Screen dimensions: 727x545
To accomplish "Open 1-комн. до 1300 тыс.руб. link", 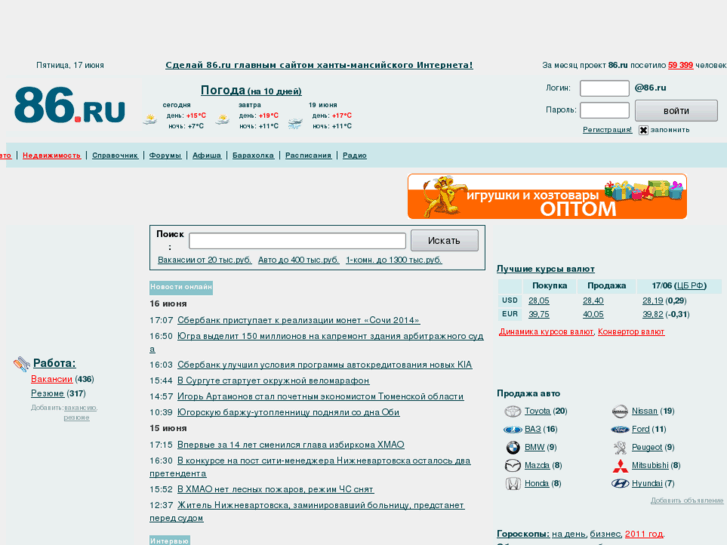I will click(394, 260).
